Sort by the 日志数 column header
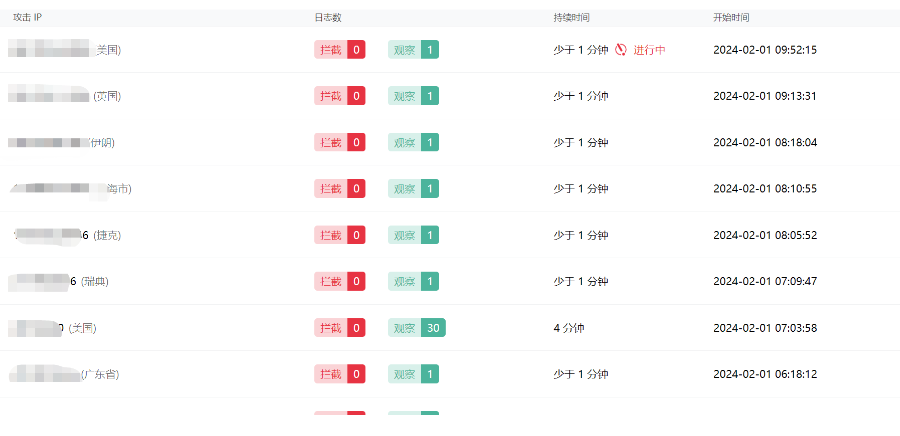This screenshot has width=900, height=436. (328, 18)
